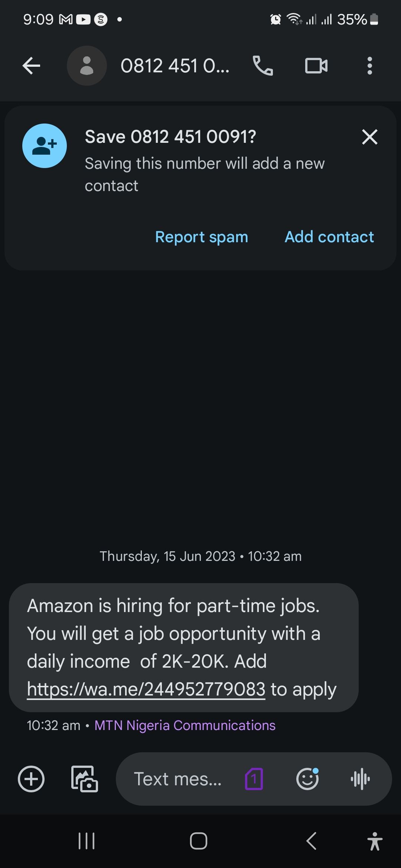This screenshot has height=868, width=401.
Task: Go back to the conversation list
Action: pos(31,66)
